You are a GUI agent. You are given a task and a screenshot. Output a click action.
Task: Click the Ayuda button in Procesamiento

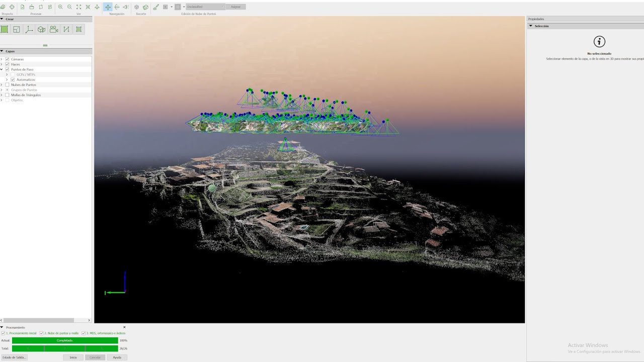pos(117,357)
